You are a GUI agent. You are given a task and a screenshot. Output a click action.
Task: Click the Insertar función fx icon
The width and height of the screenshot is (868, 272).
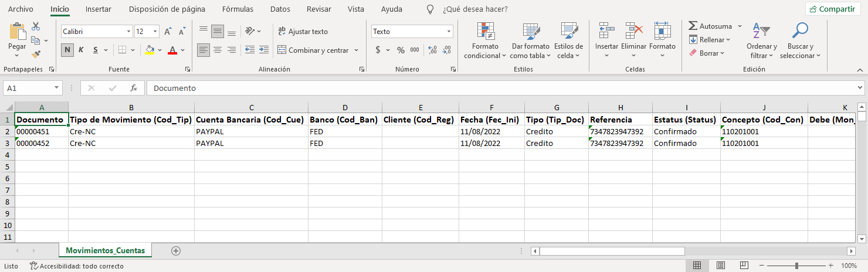[x=134, y=88]
